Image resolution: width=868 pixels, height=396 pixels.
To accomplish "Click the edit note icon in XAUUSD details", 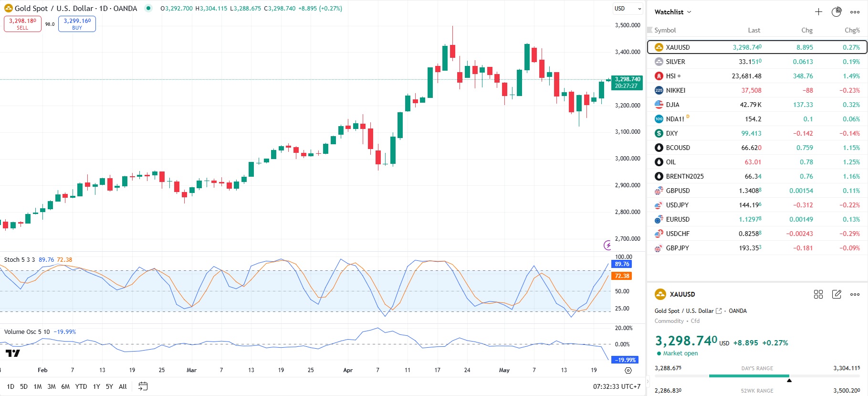I will tap(837, 294).
